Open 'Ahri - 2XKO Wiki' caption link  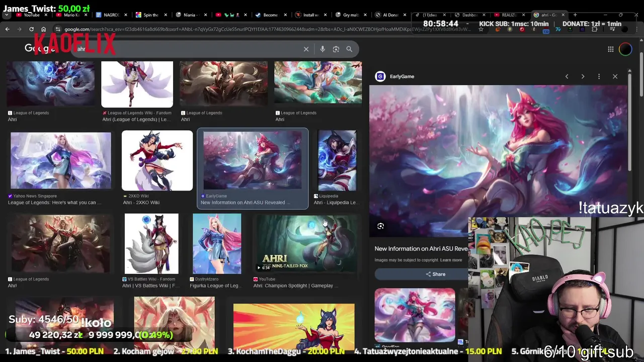[x=141, y=202]
